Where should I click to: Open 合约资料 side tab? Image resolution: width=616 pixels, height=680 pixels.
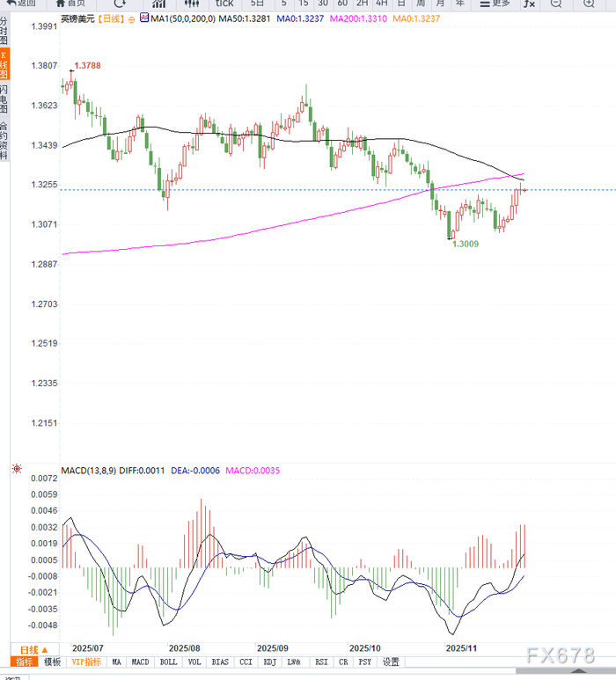(x=4, y=141)
